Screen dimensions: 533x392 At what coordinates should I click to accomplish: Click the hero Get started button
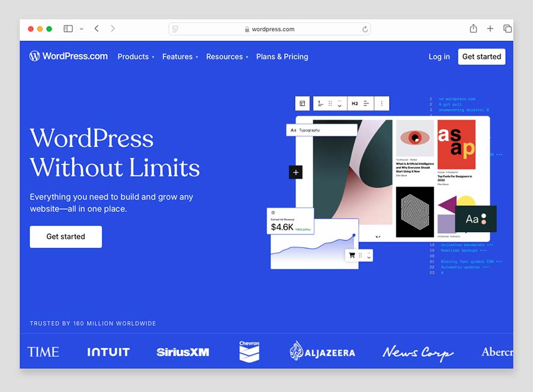coord(66,237)
